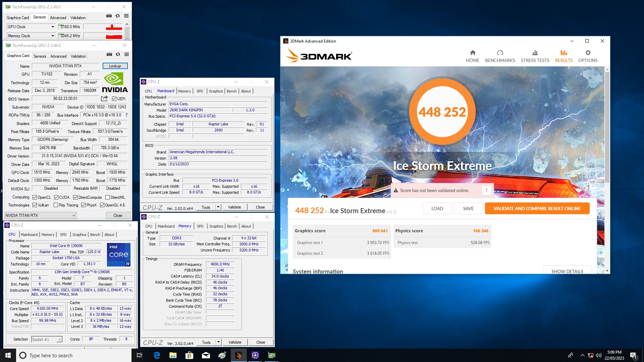Image resolution: width=644 pixels, height=362 pixels.
Task: Click SAVE button in 3DMark
Action: (x=468, y=208)
